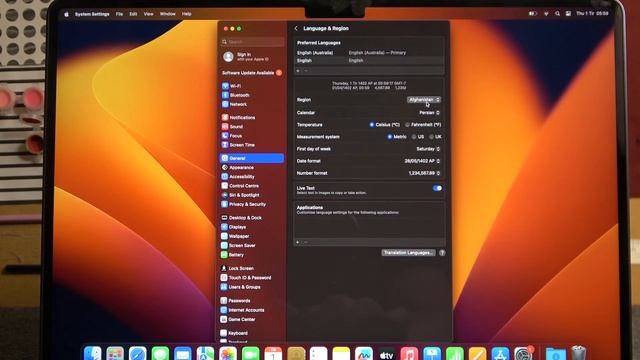
Task: Open the Help menu
Action: click(x=187, y=14)
